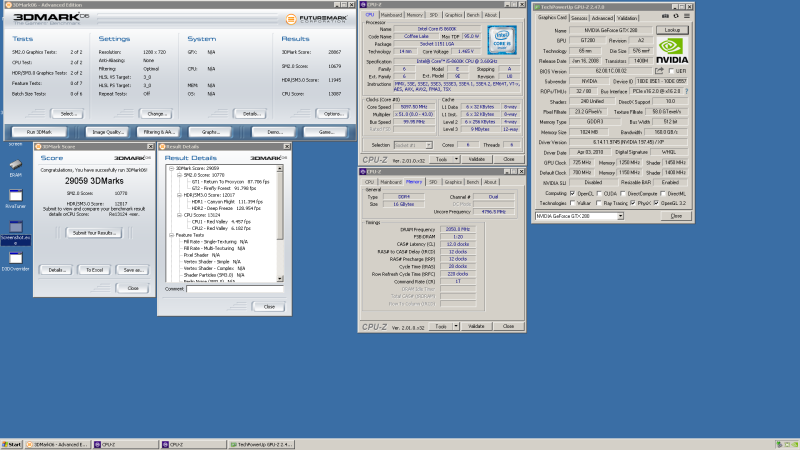Open the Tools dropdown arrow in upper CPU-Z
This screenshot has height=450, width=800.
pos(456,159)
